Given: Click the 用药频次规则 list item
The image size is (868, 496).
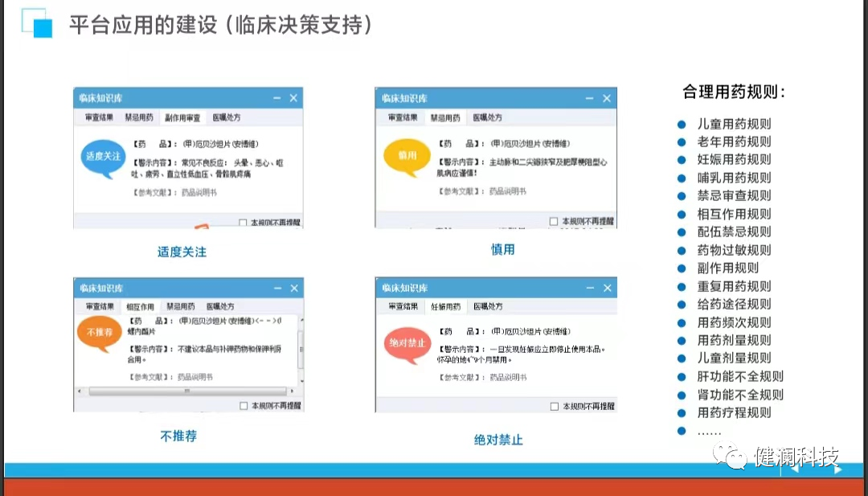Looking at the screenshot, I should (734, 322).
